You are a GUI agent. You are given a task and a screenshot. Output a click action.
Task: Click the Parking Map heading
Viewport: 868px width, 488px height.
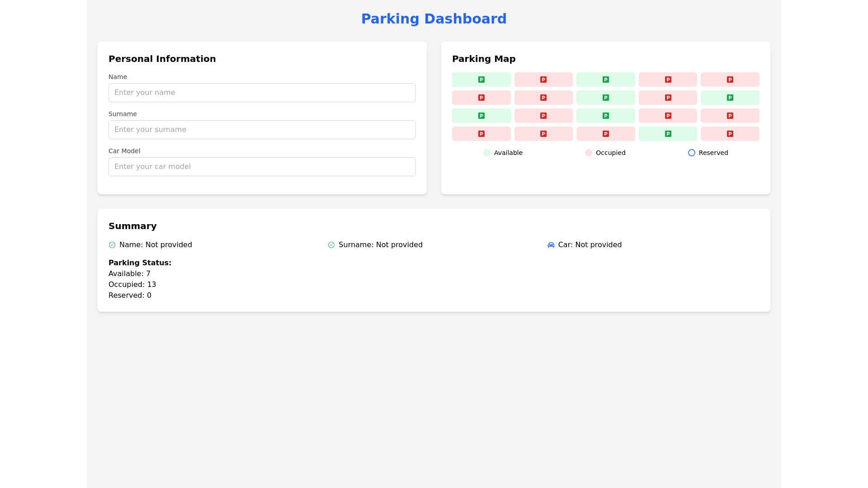[x=484, y=59]
